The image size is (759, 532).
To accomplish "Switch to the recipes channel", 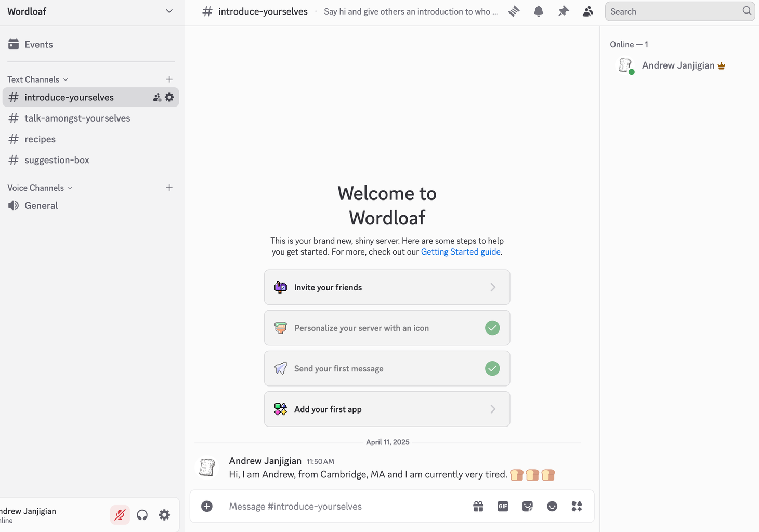I will pos(40,139).
